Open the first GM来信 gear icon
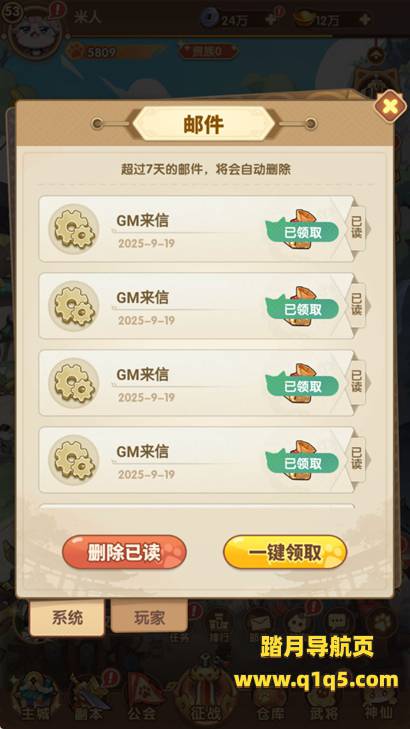410x729 pixels. pyautogui.click(x=74, y=229)
